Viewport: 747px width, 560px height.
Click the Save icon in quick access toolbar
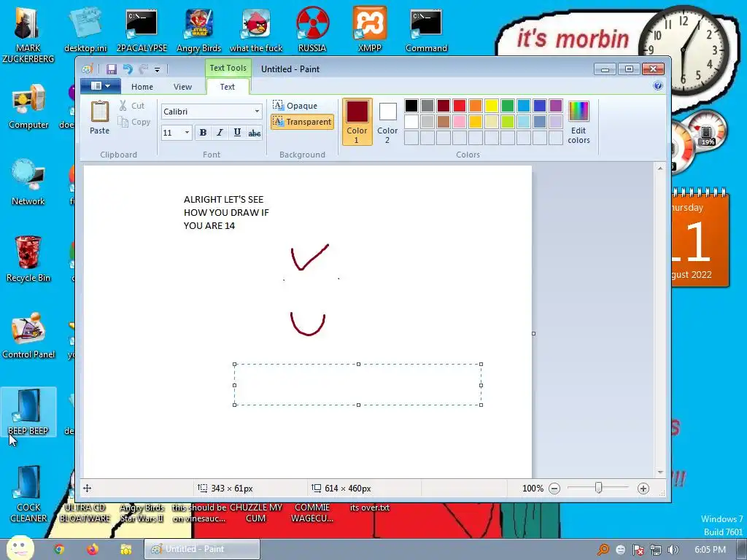pyautogui.click(x=112, y=69)
